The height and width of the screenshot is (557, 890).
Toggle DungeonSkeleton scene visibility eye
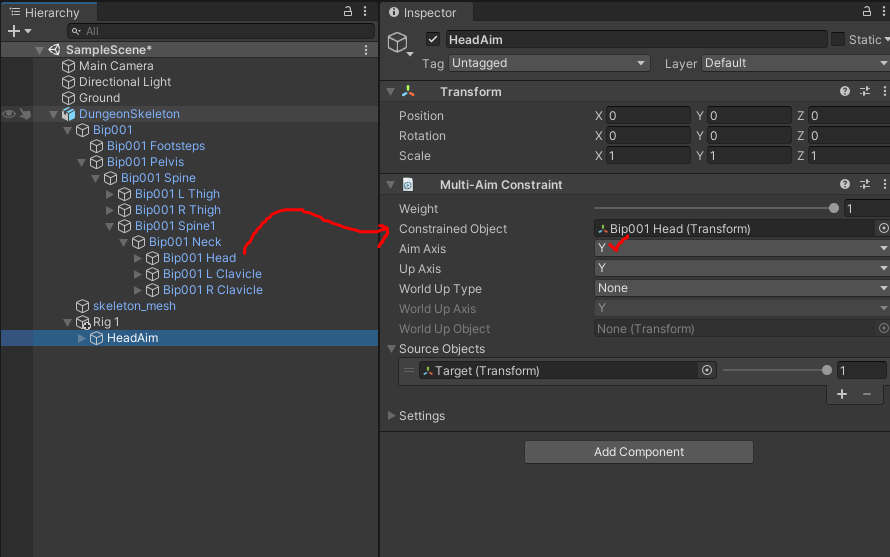(9, 114)
